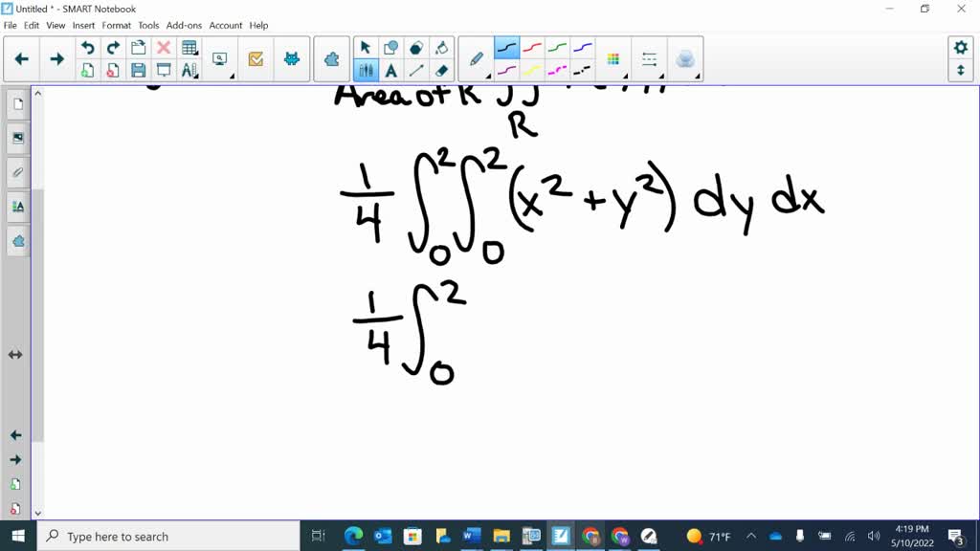This screenshot has width=980, height=551.
Task: Select the Text tool
Action: pos(390,70)
